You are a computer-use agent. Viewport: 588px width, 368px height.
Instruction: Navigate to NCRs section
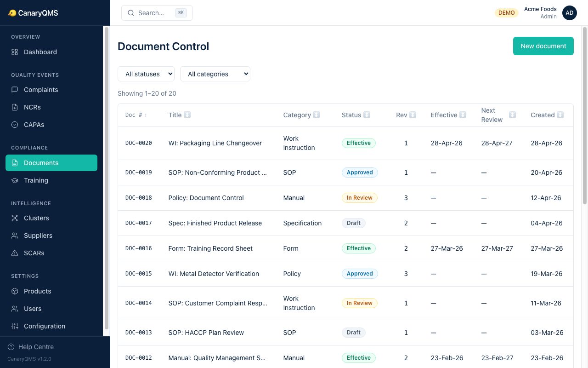(51, 107)
